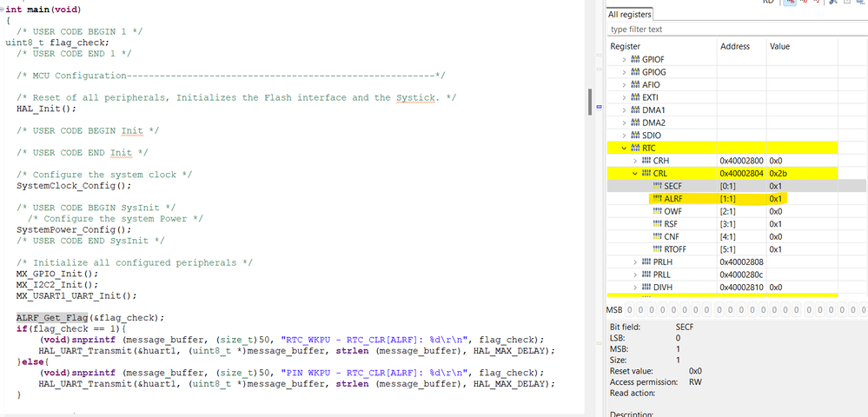Select address 0x40002804 of CRL

coord(742,174)
